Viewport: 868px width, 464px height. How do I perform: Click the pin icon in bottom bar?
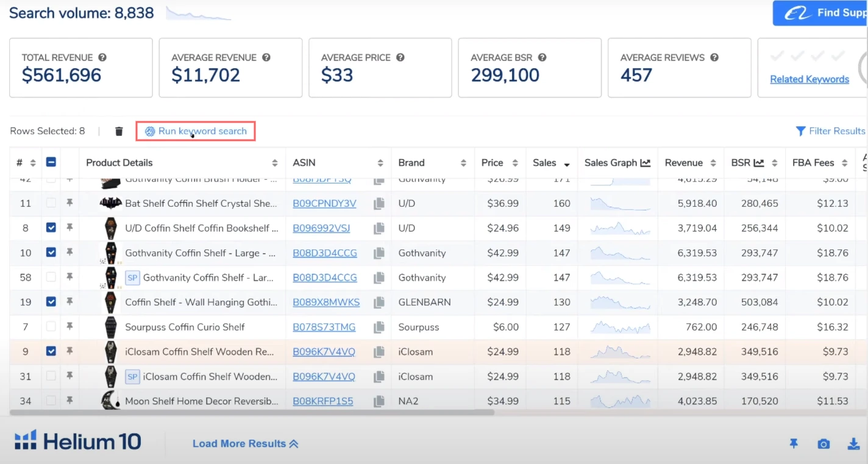pos(794,444)
